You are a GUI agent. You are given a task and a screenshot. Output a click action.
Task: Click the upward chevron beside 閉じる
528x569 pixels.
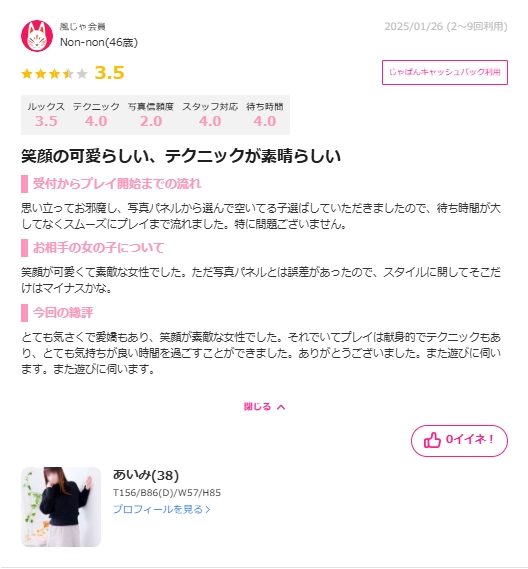pyautogui.click(x=281, y=407)
